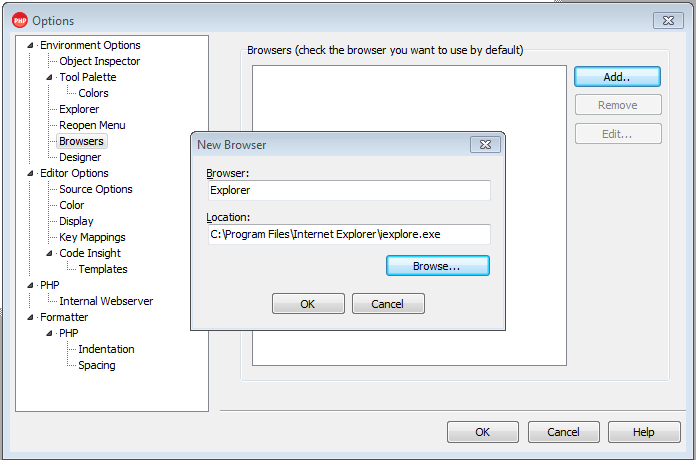Select Source Options in the tree

click(96, 189)
